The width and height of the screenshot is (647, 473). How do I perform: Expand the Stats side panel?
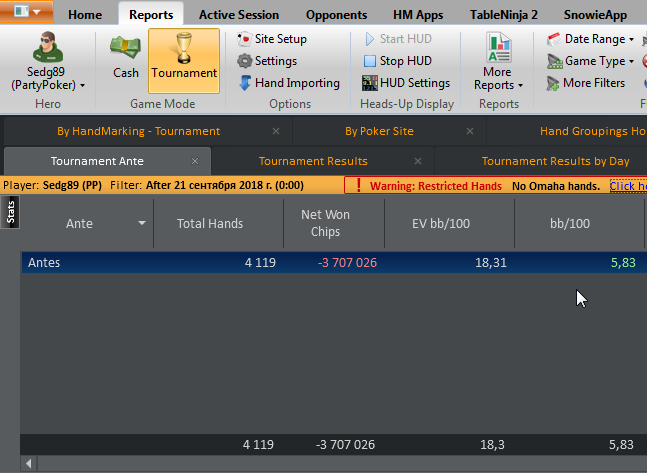(x=11, y=211)
